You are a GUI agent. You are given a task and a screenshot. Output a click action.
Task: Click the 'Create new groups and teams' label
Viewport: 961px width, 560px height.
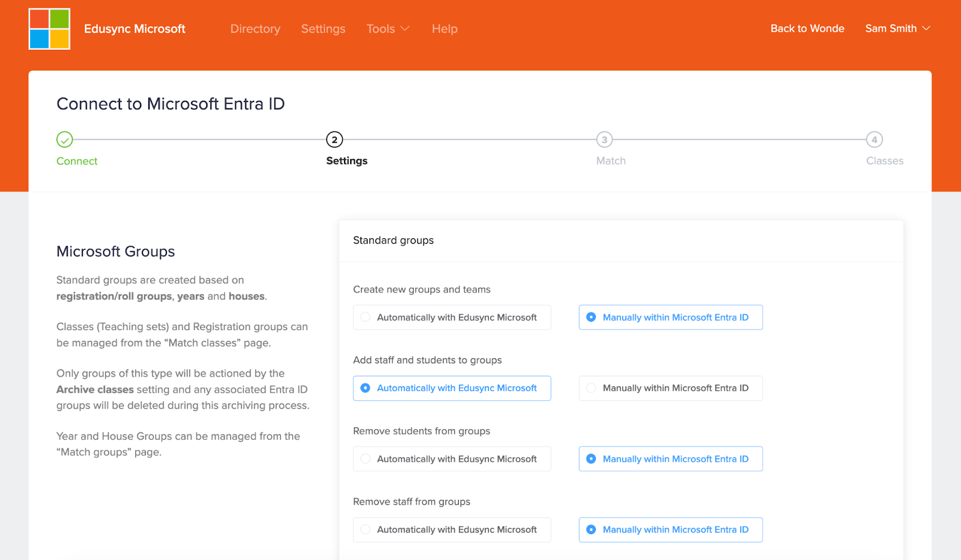click(422, 289)
